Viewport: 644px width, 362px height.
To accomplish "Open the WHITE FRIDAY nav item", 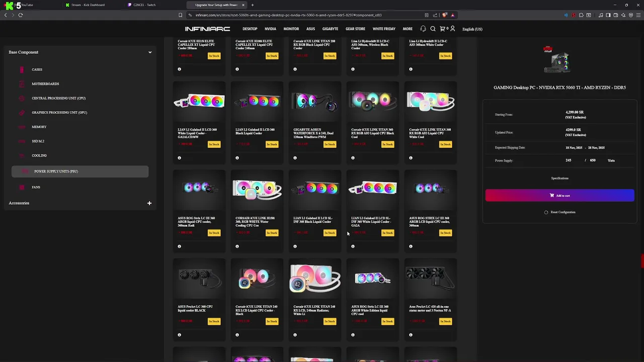I will pos(384,29).
